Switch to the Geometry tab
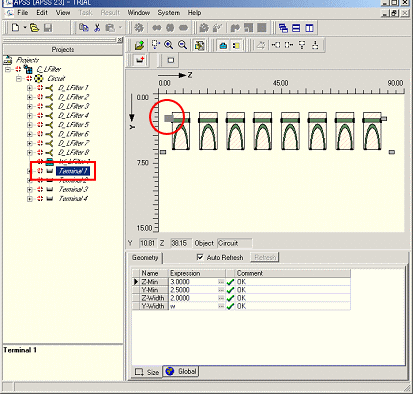Image resolution: width=413 pixels, height=394 pixels. 145,258
